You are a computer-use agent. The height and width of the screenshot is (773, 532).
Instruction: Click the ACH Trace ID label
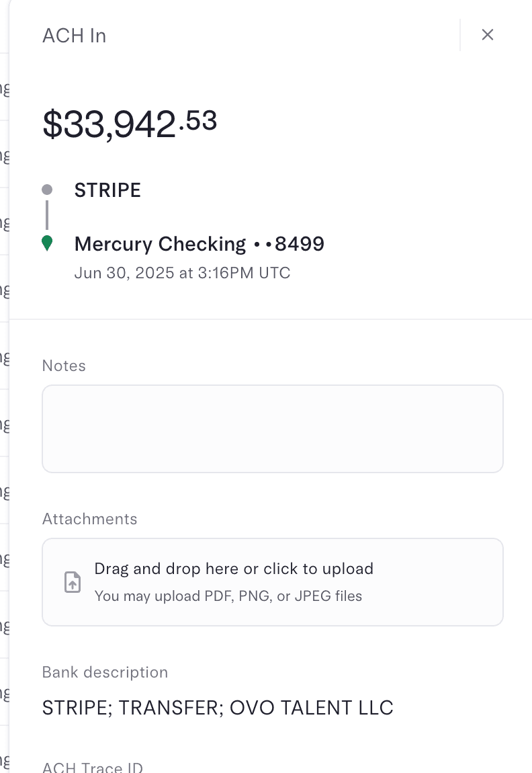(x=93, y=767)
